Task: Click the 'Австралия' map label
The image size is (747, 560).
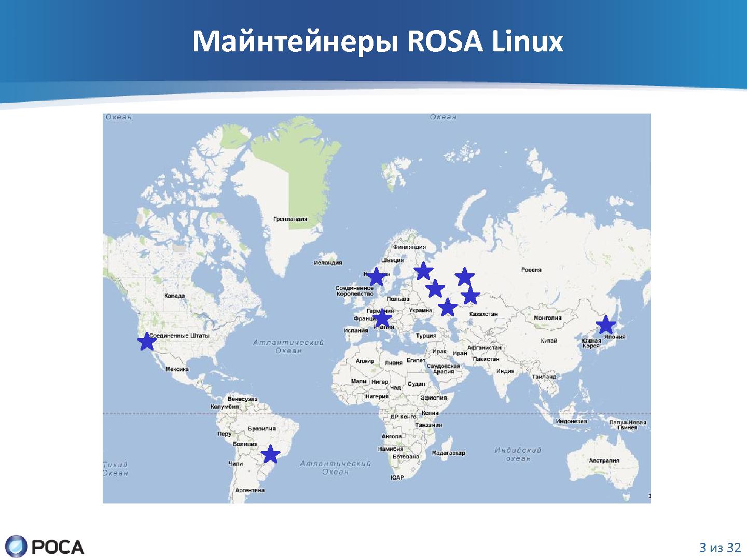Action: [604, 460]
